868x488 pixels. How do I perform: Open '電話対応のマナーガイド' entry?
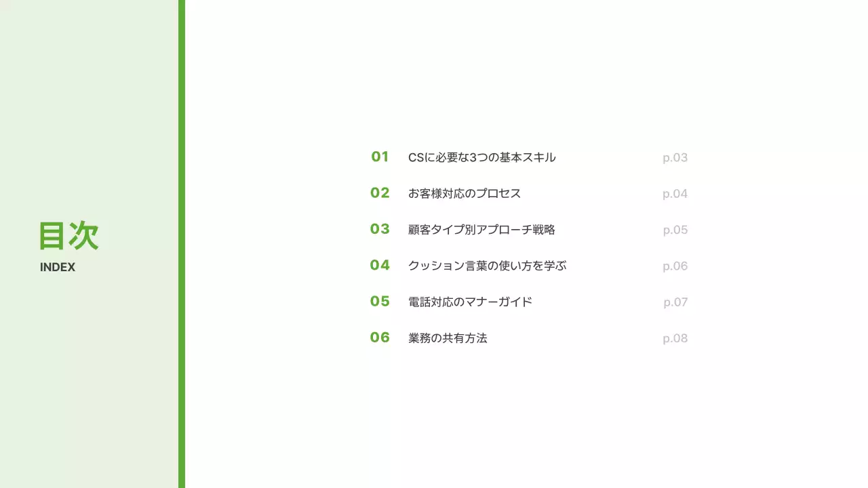(470, 302)
